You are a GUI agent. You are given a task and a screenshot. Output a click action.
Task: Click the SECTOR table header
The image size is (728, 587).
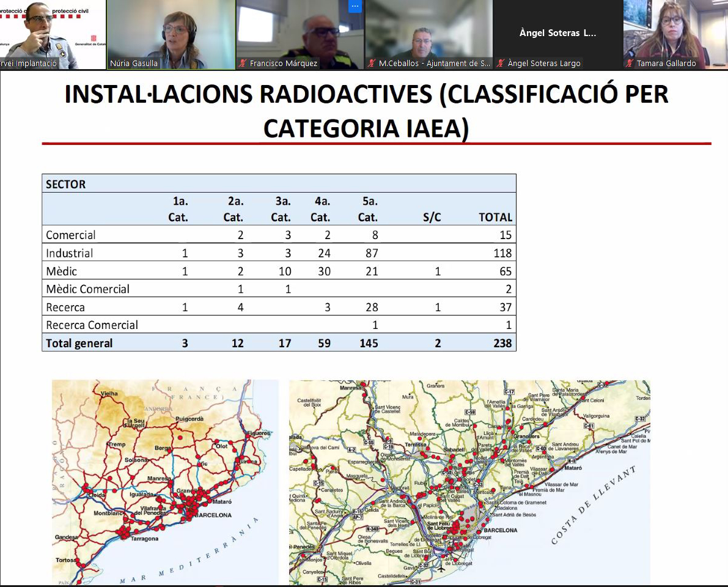pos(65,185)
